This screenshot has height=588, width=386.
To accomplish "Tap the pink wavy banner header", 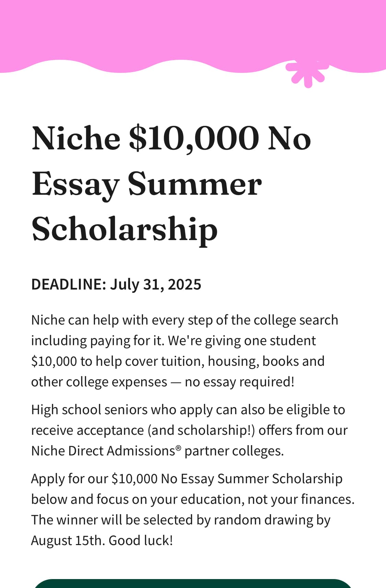I will click(x=193, y=36).
